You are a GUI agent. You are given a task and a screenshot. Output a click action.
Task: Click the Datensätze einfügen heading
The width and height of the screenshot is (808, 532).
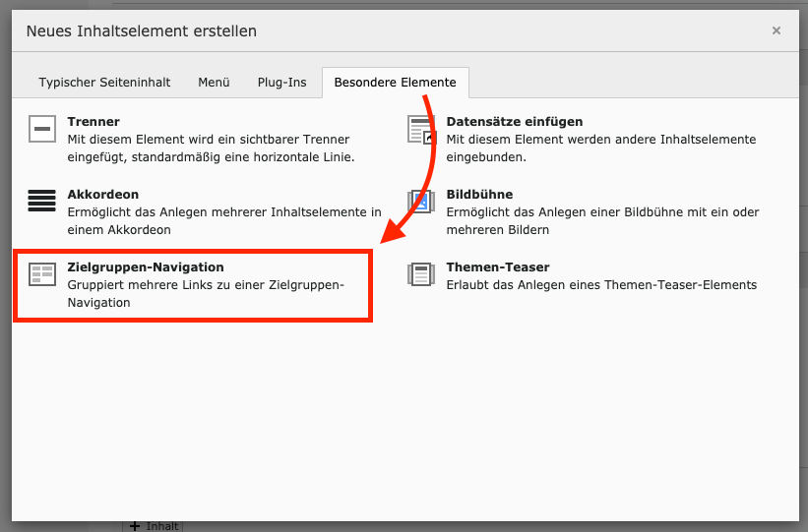click(x=515, y=122)
